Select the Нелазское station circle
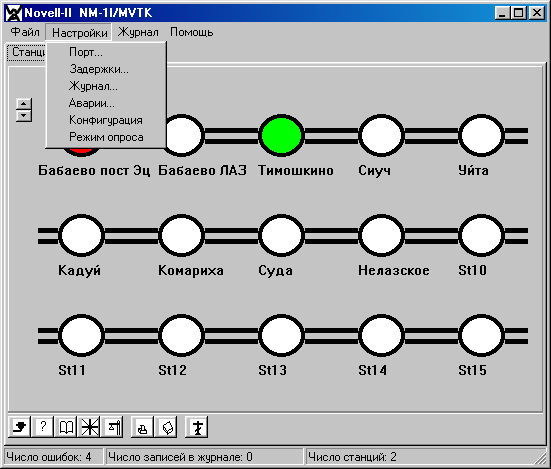 click(381, 235)
